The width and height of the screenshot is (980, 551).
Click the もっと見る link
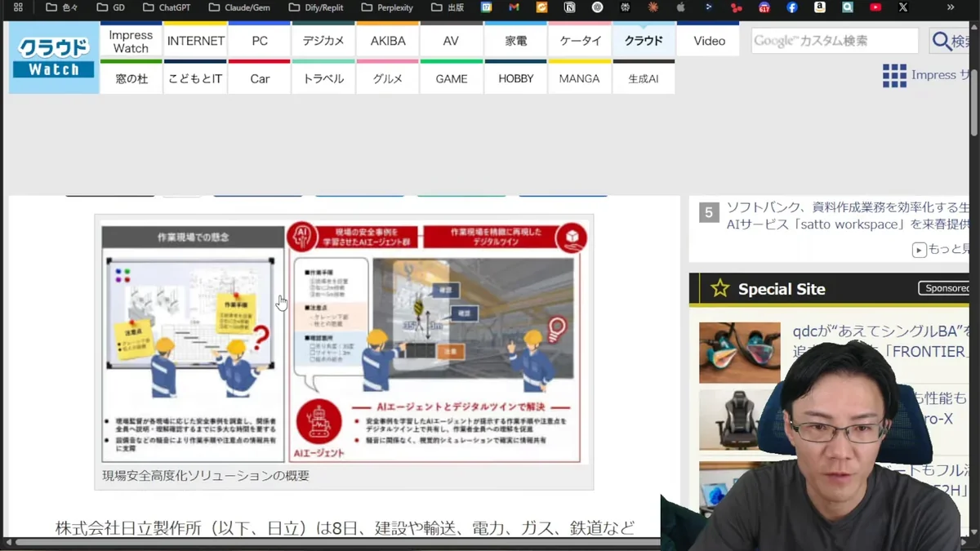948,250
